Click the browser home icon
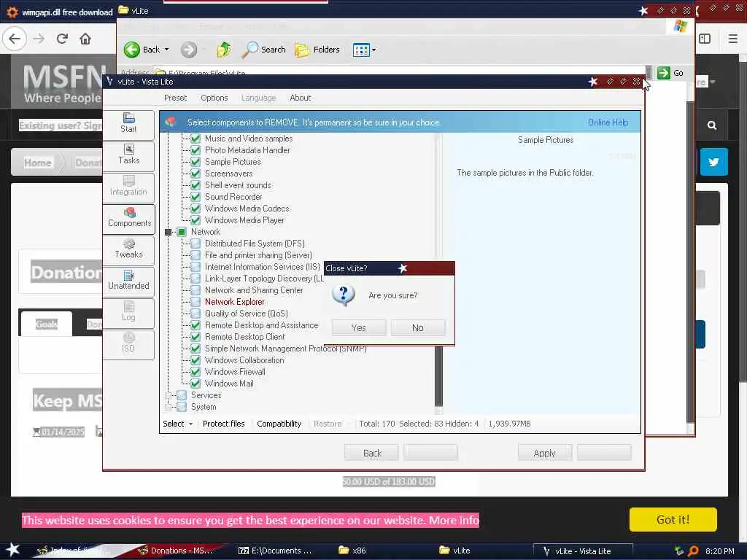The height and width of the screenshot is (560, 747). (85, 39)
